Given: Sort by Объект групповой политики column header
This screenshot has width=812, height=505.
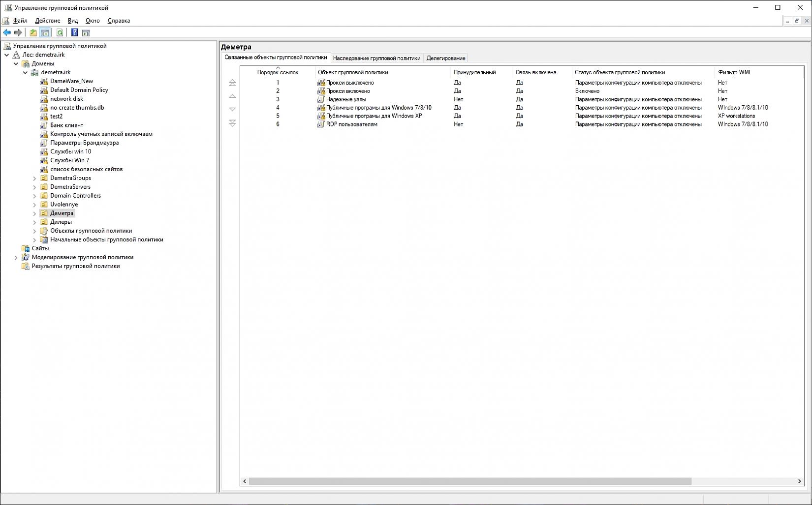Looking at the screenshot, I should click(382, 72).
